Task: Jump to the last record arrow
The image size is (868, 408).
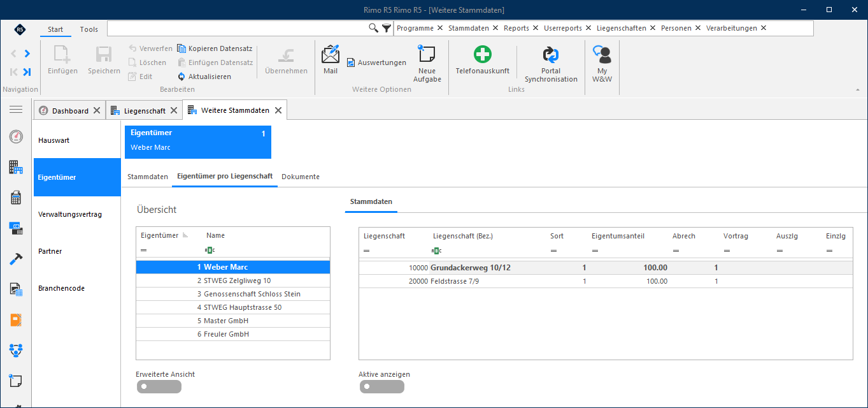Action: [27, 72]
